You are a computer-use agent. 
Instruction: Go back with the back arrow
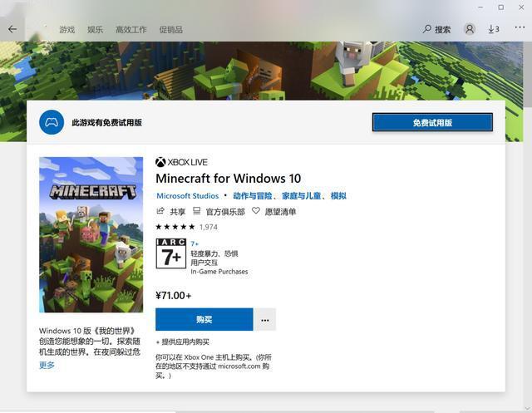12,29
